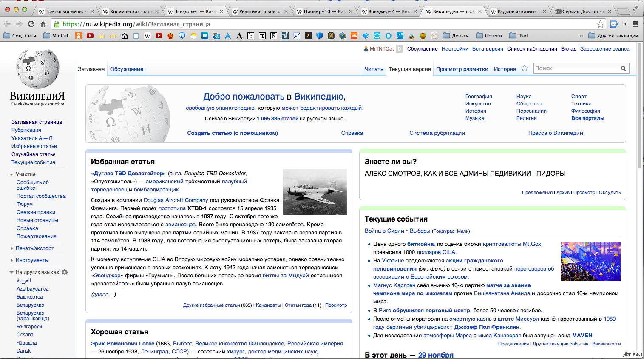Open the Chrome hamburger menu
The width and height of the screenshot is (644, 359).
635,24
